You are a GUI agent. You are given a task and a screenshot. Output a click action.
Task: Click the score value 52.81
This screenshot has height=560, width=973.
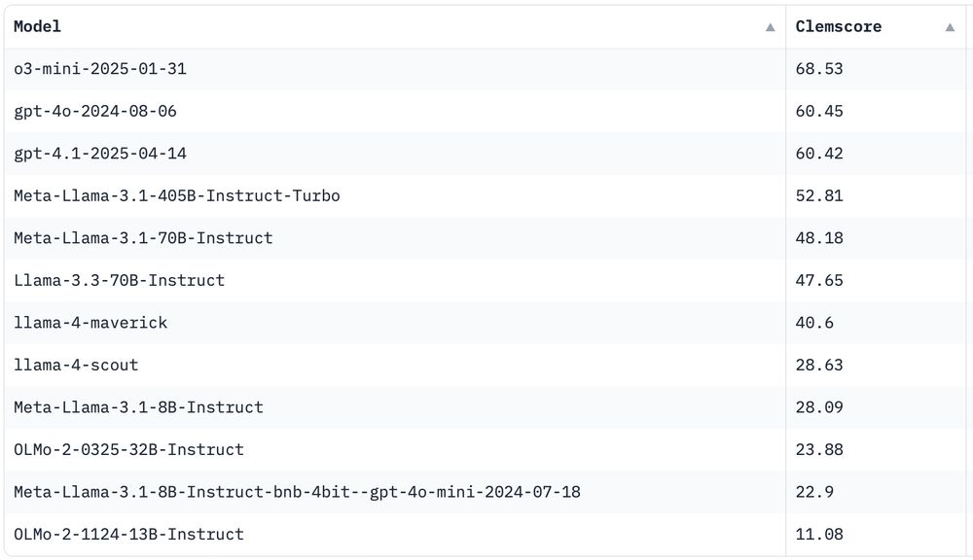819,196
